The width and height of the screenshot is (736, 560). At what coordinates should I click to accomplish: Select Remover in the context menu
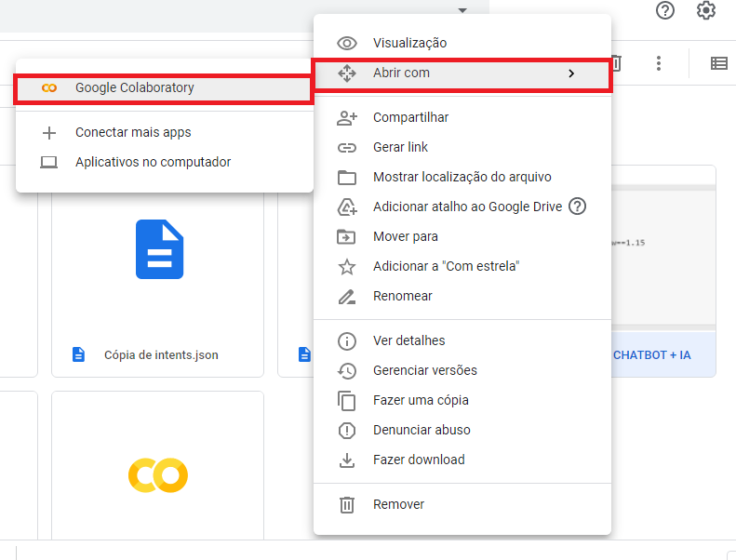pyautogui.click(x=462, y=504)
